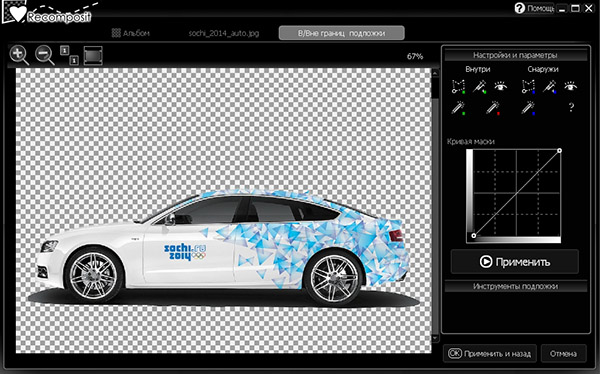
Task: Select the inside polygon outline tool
Action: pos(458,87)
